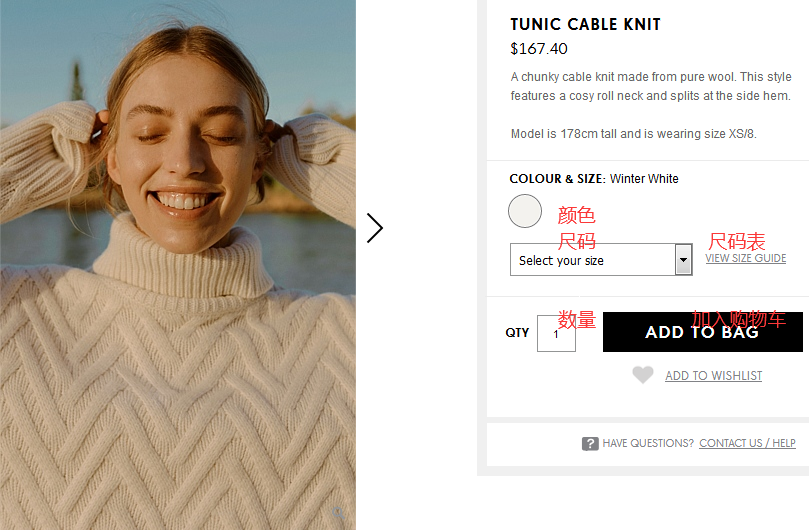Click the red 颜色 annotation
This screenshot has width=809, height=531.
pyautogui.click(x=576, y=215)
